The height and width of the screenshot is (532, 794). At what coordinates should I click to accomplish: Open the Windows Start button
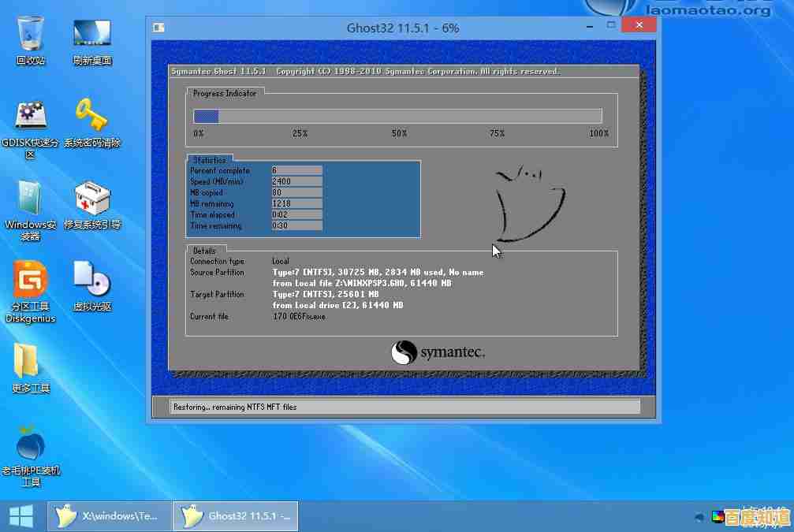click(x=21, y=516)
